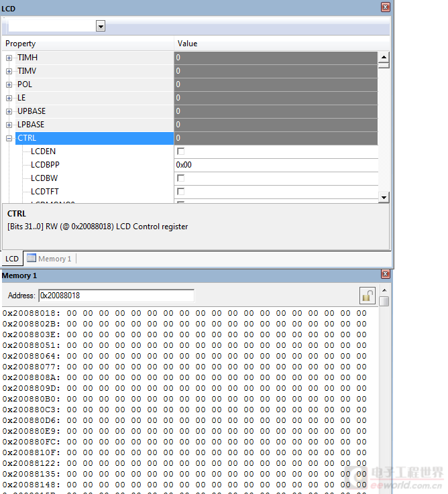Close the Memory 1 panel
Image resolution: width=448 pixels, height=494 pixels.
click(385, 273)
